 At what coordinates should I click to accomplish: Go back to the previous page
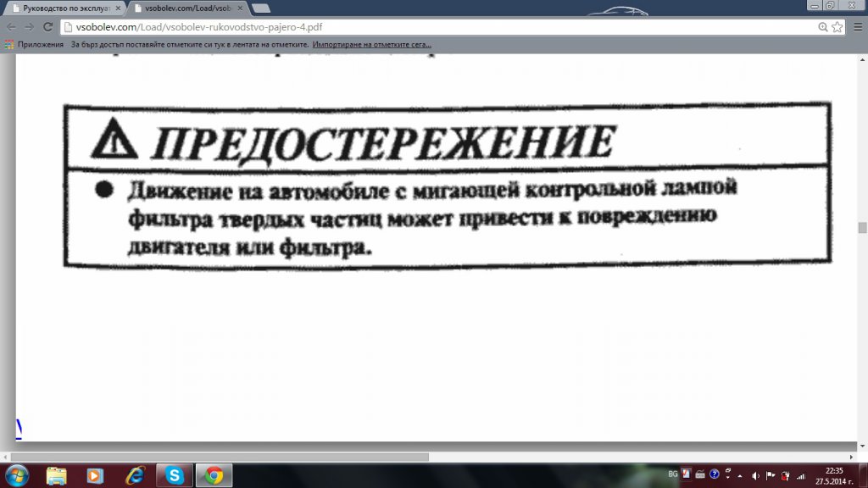coord(11,27)
